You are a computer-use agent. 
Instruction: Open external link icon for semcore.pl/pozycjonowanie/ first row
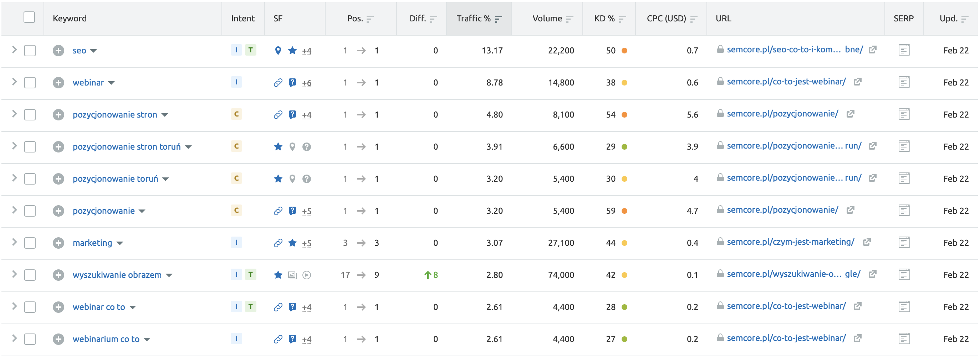click(850, 114)
